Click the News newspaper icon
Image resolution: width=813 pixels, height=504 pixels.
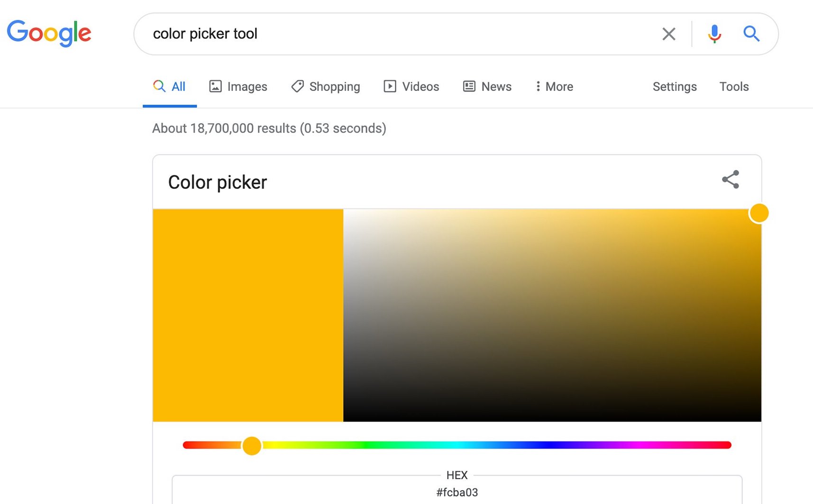[469, 86]
